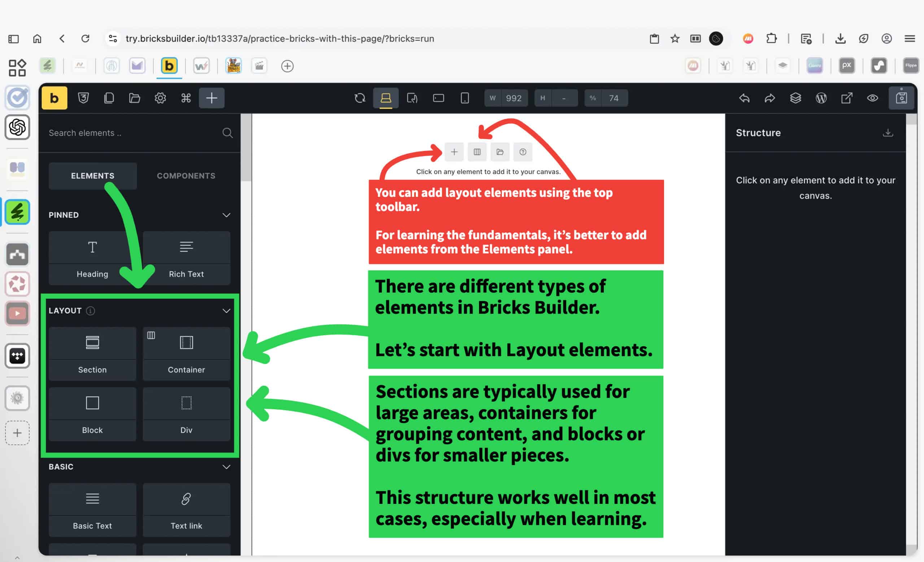The height and width of the screenshot is (562, 924).
Task: Click the keyboard command shortcuts icon
Action: [186, 98]
